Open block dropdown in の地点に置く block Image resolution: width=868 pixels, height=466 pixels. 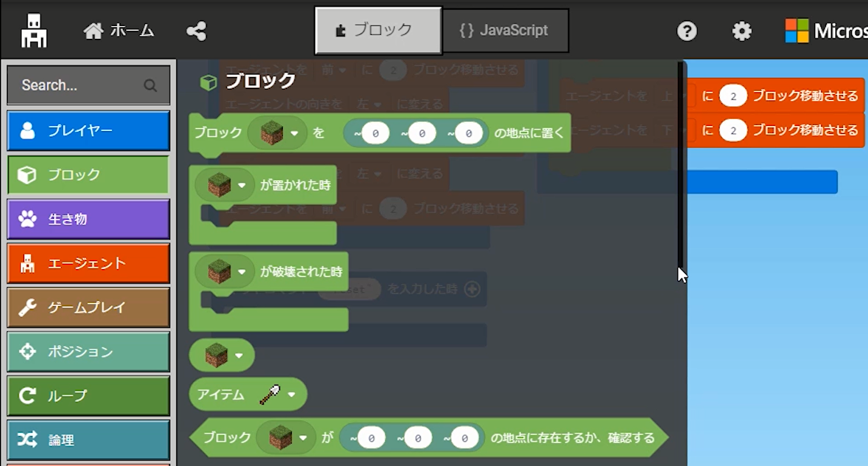coord(294,133)
